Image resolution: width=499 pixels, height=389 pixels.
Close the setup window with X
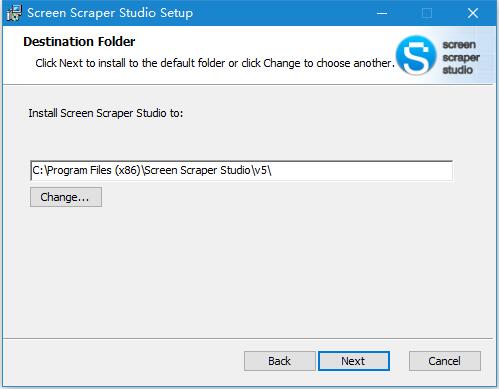pyautogui.click(x=473, y=13)
